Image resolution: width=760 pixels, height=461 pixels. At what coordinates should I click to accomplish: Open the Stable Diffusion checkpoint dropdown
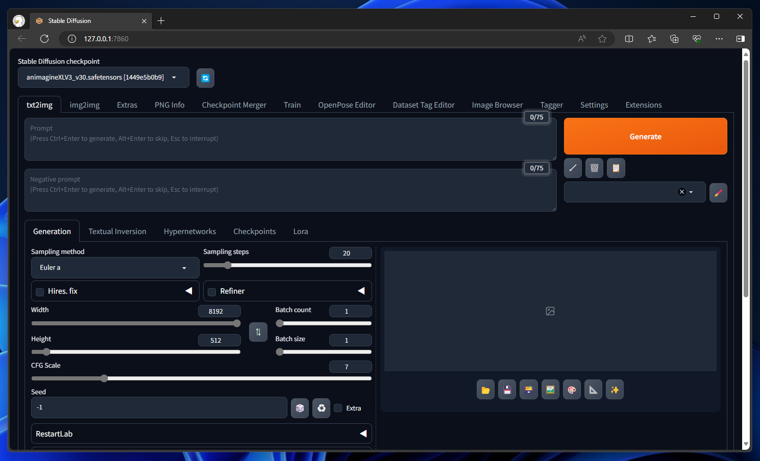click(x=103, y=78)
